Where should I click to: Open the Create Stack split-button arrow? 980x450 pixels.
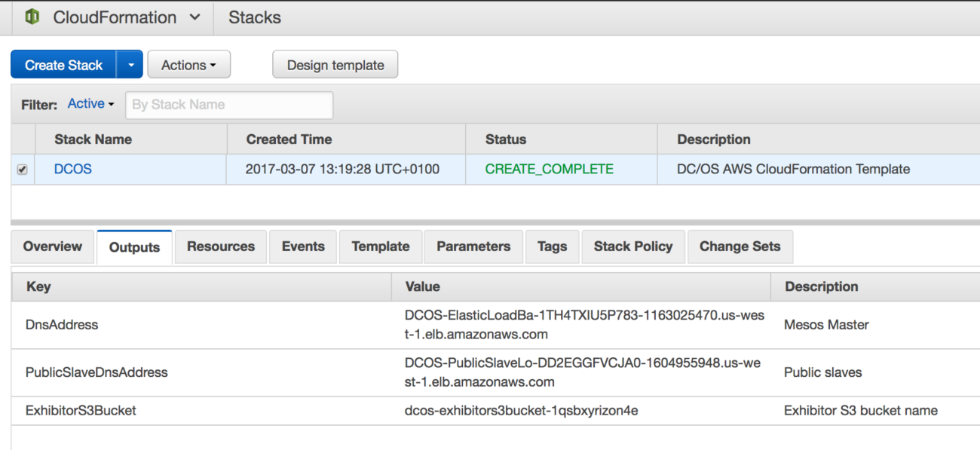coord(130,65)
